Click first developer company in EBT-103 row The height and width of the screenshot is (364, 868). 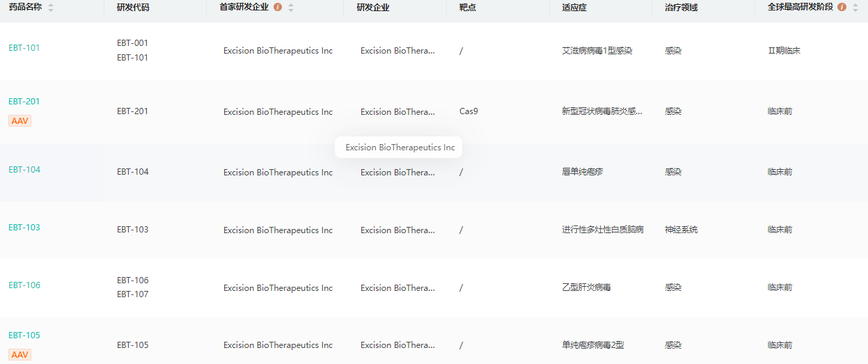point(278,230)
